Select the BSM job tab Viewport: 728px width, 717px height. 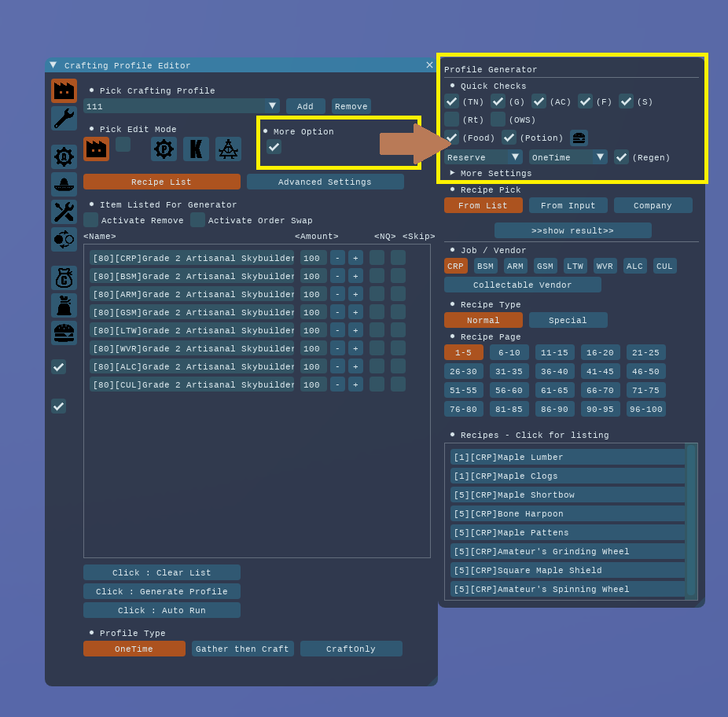click(x=485, y=266)
